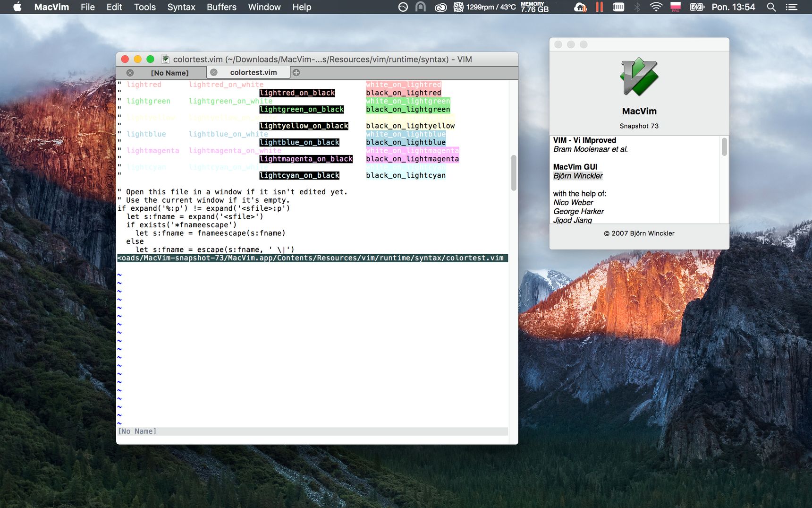This screenshot has height=508, width=812.
Task: Open the Buffers menu
Action: [x=221, y=7]
